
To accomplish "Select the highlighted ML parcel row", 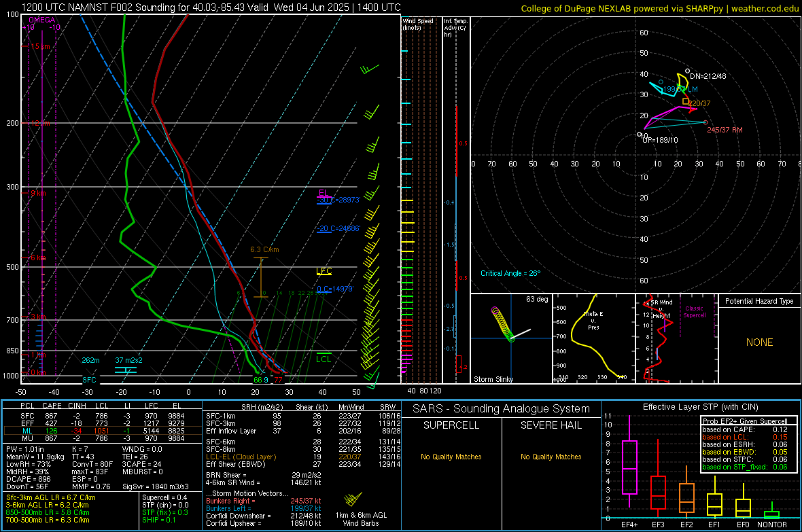I will tap(102, 431).
